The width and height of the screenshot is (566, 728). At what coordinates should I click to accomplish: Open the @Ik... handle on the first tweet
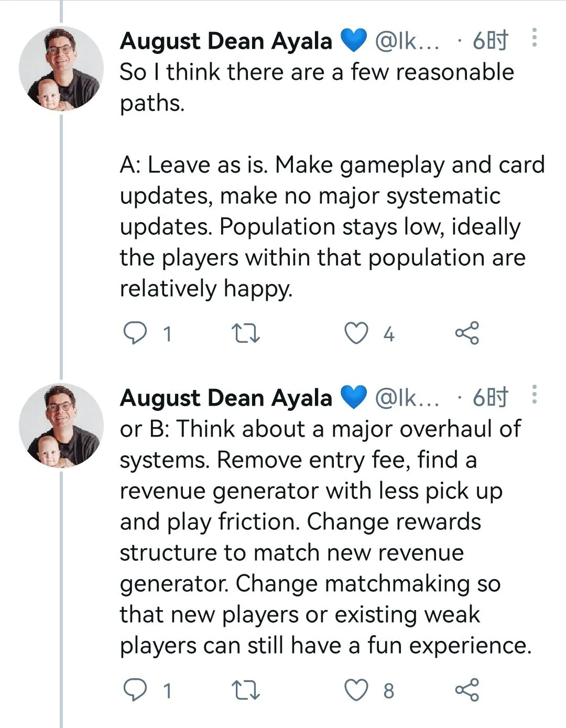click(407, 41)
